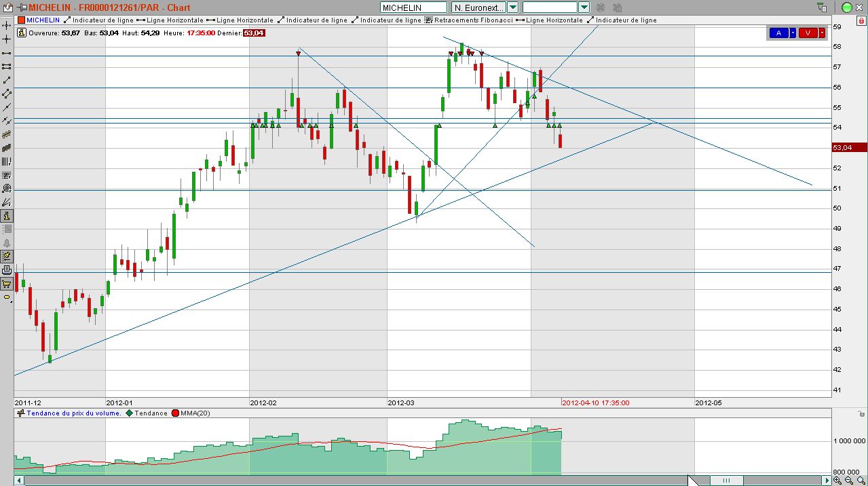Screen dimensions: 868x486
Task: Select the Fibonacci fan tool
Action: [7, 202]
